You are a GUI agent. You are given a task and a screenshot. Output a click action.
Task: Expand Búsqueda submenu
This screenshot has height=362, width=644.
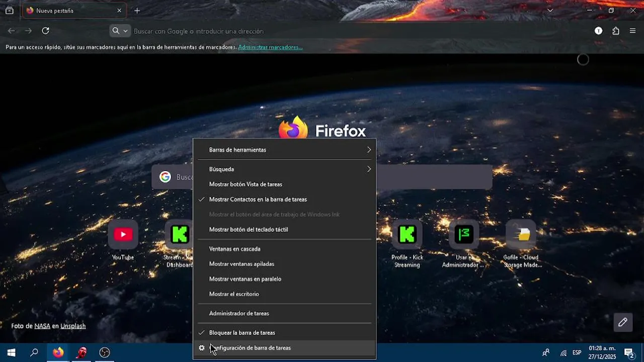click(284, 169)
